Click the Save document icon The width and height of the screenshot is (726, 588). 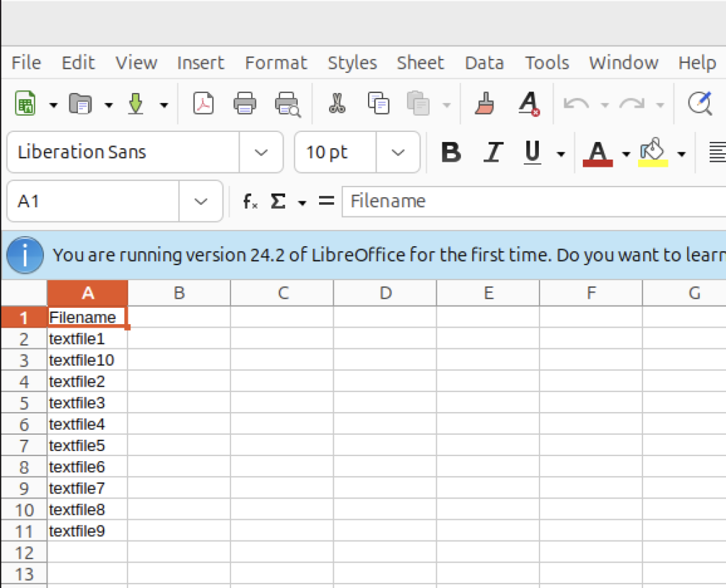(x=135, y=104)
